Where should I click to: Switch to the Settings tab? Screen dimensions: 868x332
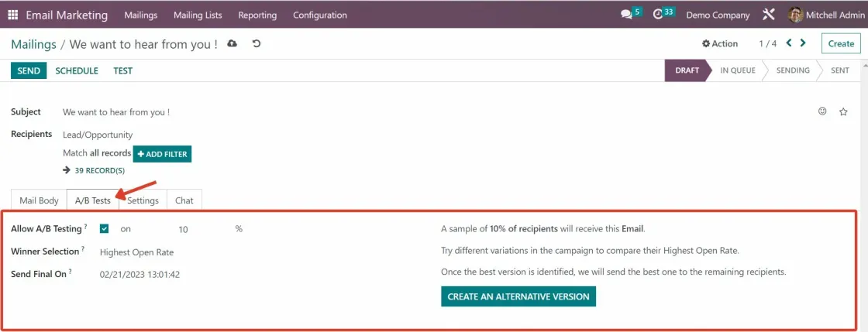point(143,200)
